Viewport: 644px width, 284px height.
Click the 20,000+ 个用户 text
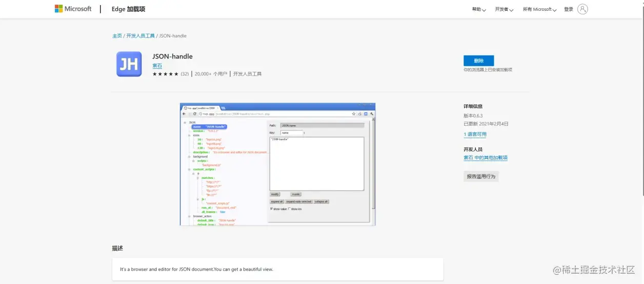[211, 74]
